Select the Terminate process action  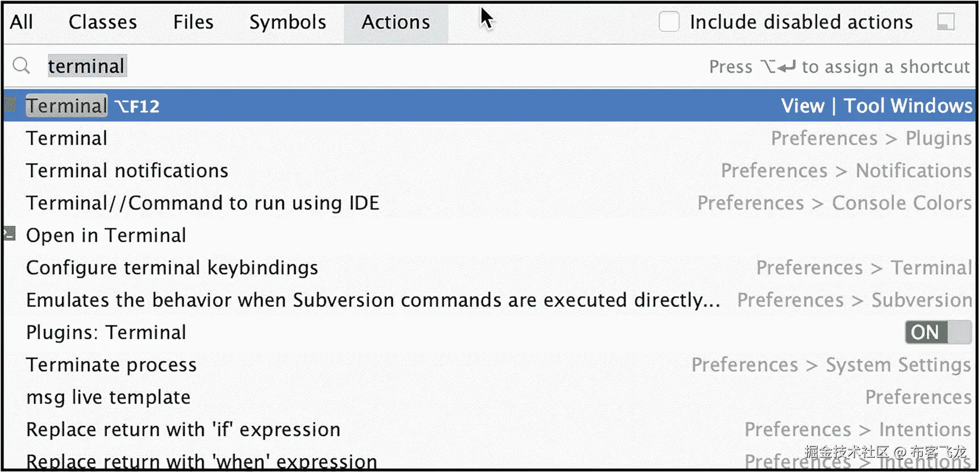click(x=111, y=365)
